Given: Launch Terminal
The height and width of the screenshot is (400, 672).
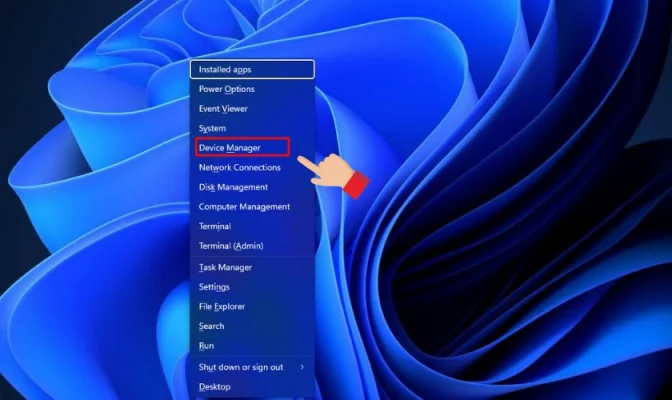Looking at the screenshot, I should (215, 226).
